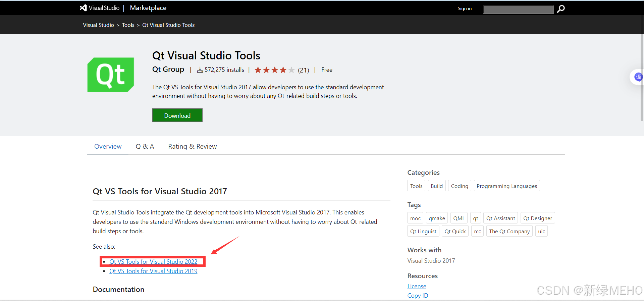Go to Tools breadcrumb
This screenshot has height=301, width=644.
pos(128,25)
